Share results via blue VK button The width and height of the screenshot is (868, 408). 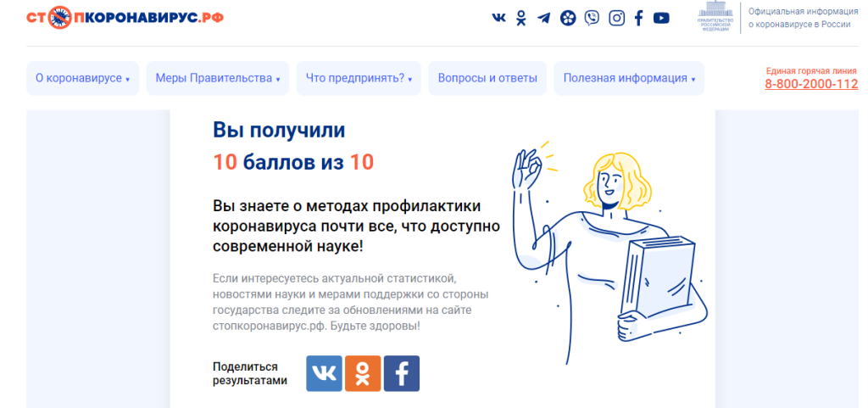coord(324,373)
